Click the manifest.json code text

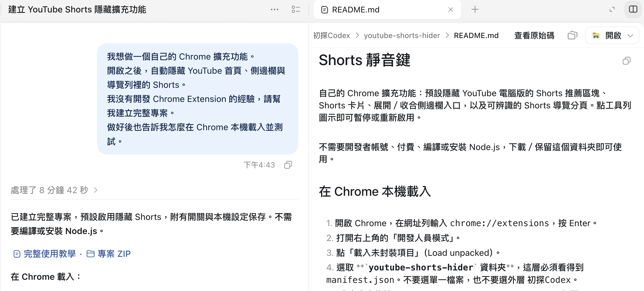click(360, 280)
